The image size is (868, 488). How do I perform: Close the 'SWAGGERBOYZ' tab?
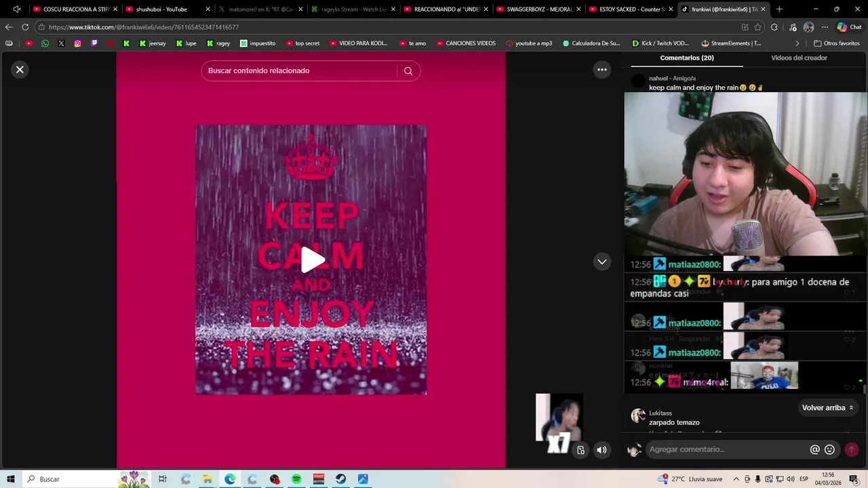pos(578,9)
